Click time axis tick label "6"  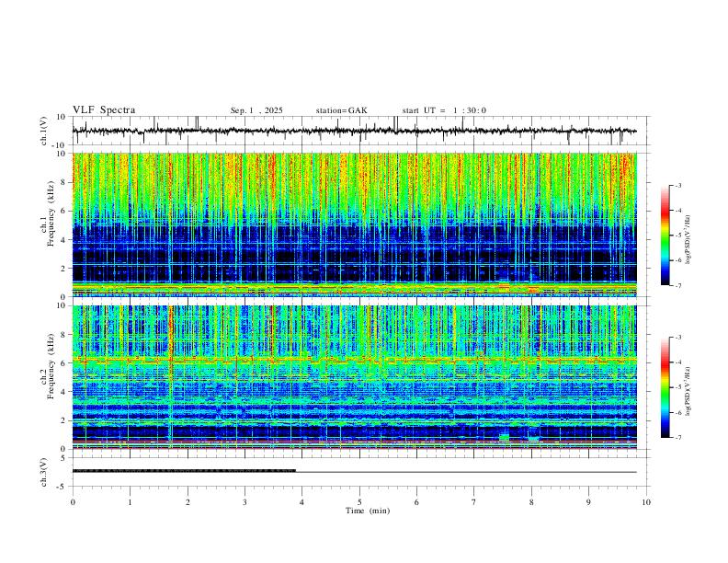(416, 502)
